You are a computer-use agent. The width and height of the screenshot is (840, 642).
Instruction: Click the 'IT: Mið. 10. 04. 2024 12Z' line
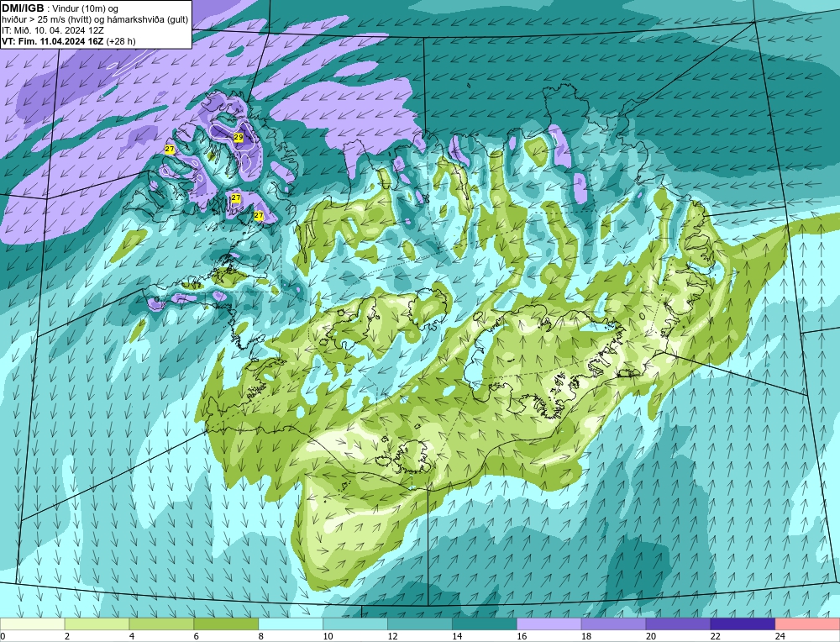pos(52,30)
